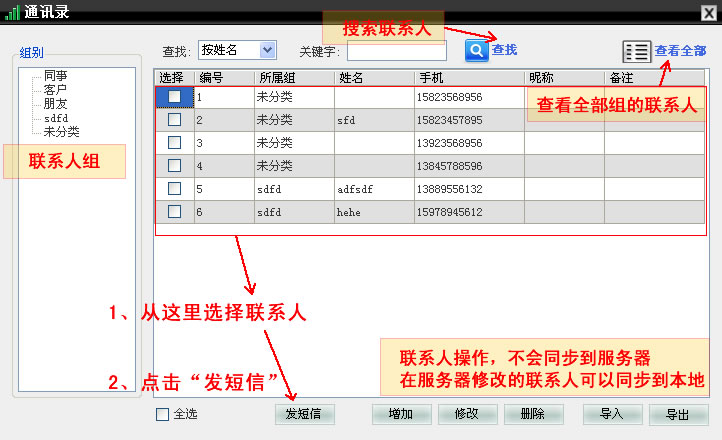The image size is (722, 440).
Task: Open the 朋友 contact group
Action: point(55,104)
